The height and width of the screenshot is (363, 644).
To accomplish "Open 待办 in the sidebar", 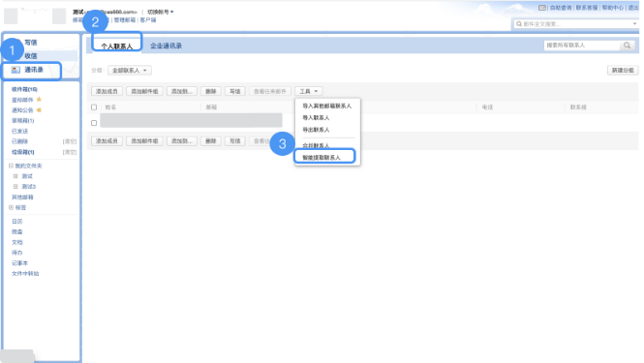I will [x=17, y=253].
